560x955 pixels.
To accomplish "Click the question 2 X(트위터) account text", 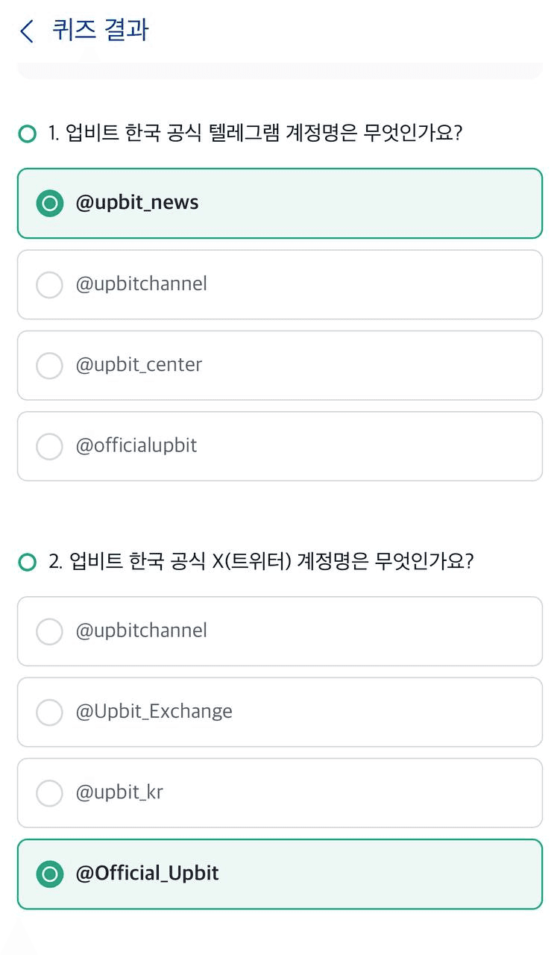I will pos(261,561).
